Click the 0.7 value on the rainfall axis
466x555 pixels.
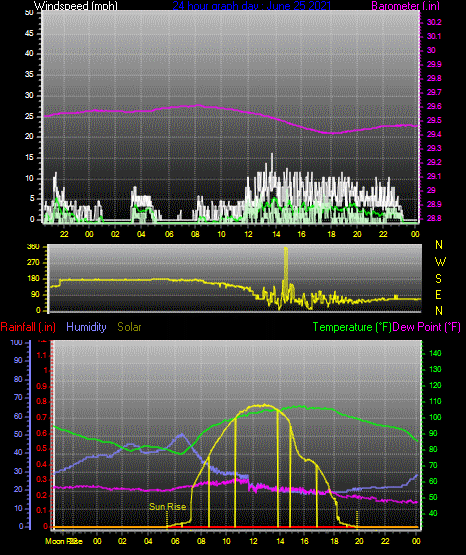42,417
